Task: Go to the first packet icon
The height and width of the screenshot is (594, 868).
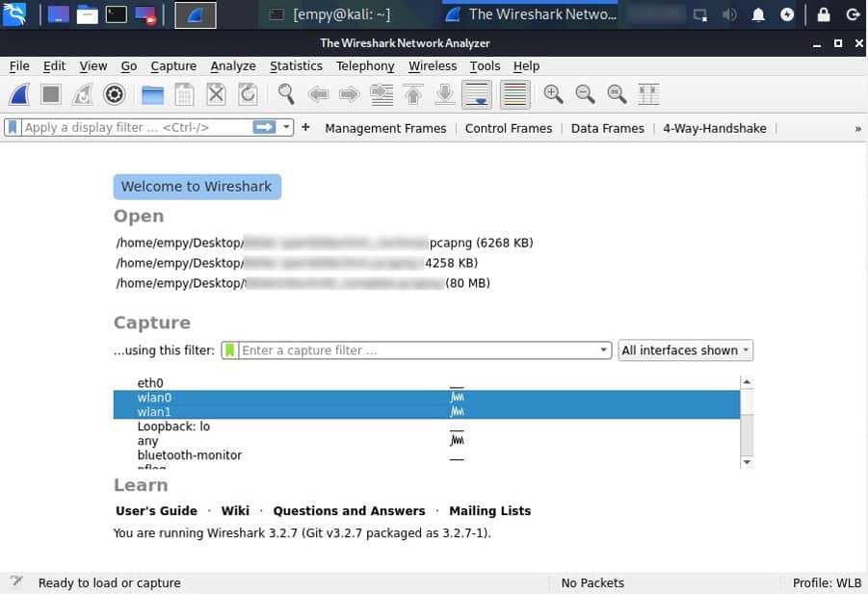Action: pyautogui.click(x=413, y=94)
